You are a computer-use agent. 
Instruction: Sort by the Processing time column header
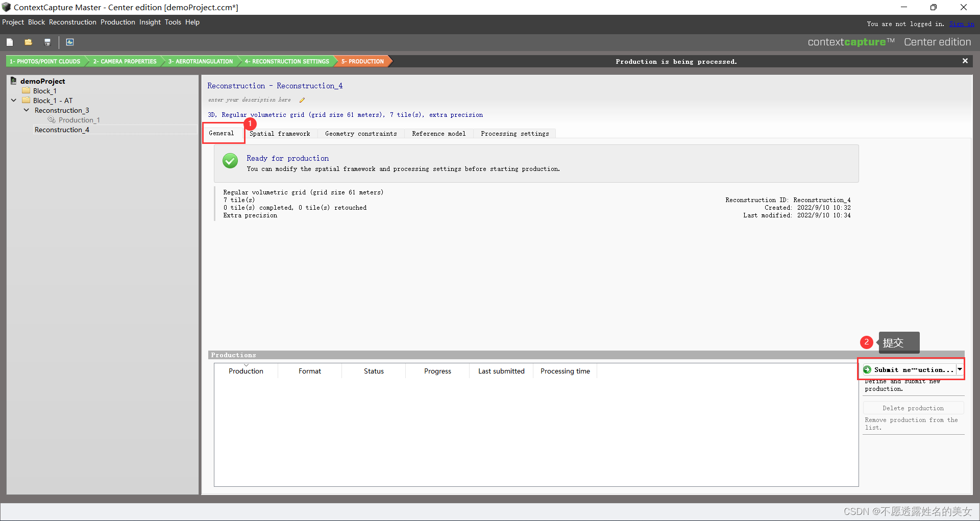pos(565,371)
